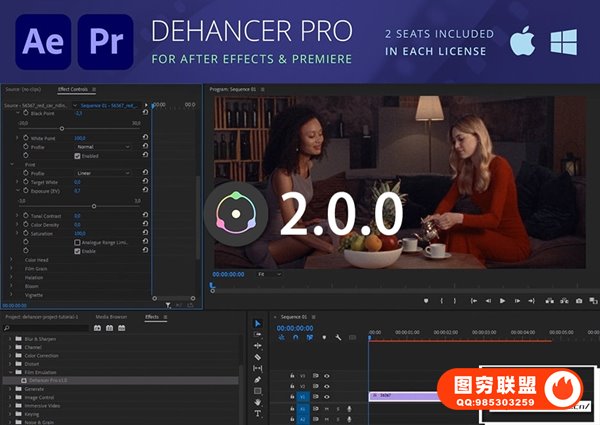Expand the Color Correction effects folder
600x425 pixels.
11,355
